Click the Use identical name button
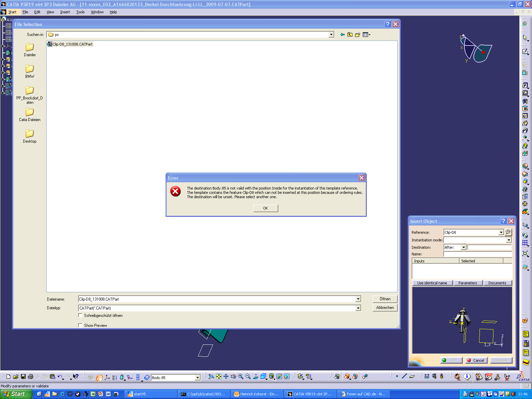Image resolution: width=532 pixels, height=399 pixels. (x=432, y=283)
